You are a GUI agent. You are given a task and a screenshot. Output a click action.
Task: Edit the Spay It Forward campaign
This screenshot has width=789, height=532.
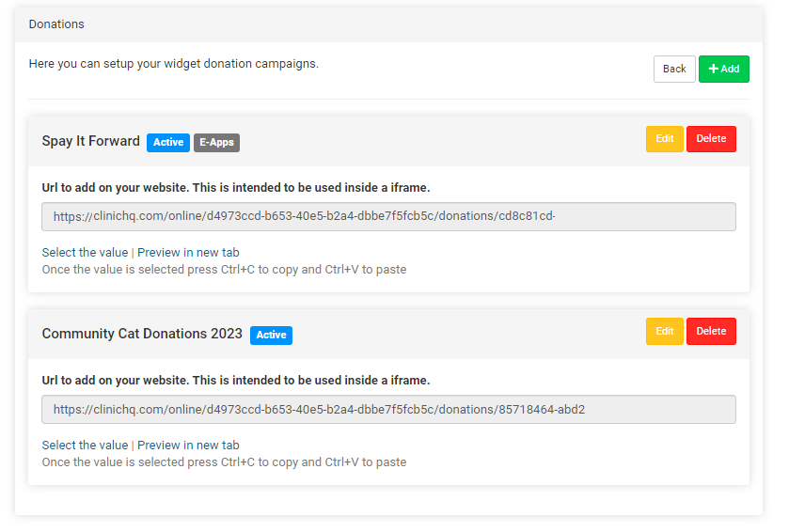pos(664,139)
